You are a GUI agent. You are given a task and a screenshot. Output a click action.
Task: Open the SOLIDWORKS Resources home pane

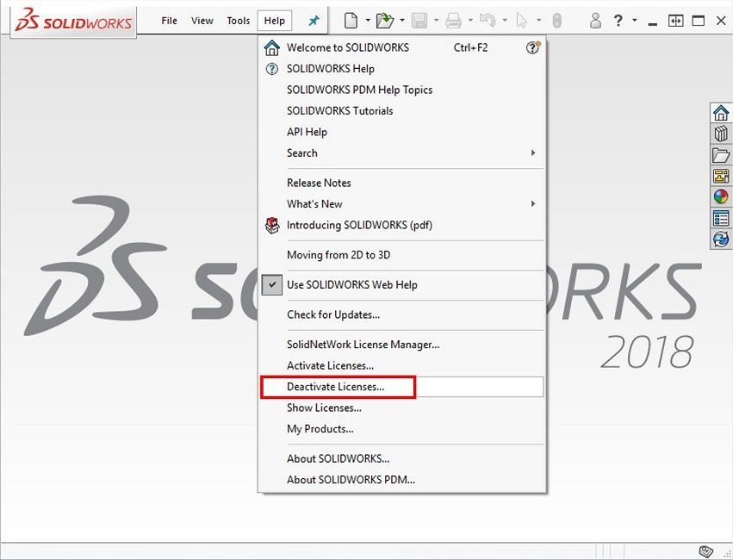coord(720,112)
